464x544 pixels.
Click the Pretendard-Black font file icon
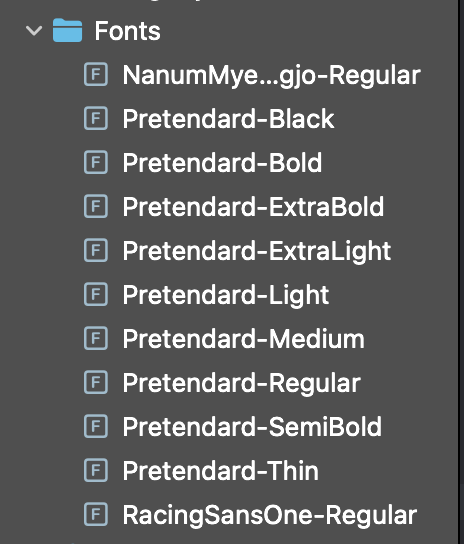96,118
